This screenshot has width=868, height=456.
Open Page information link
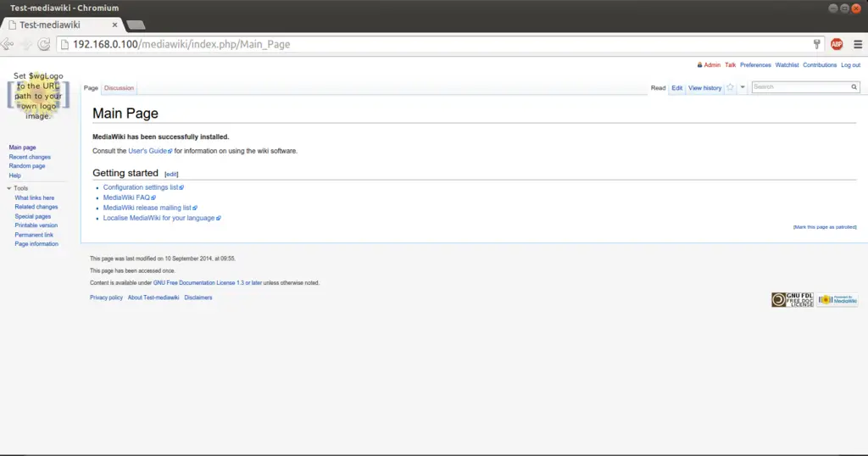[x=36, y=244]
